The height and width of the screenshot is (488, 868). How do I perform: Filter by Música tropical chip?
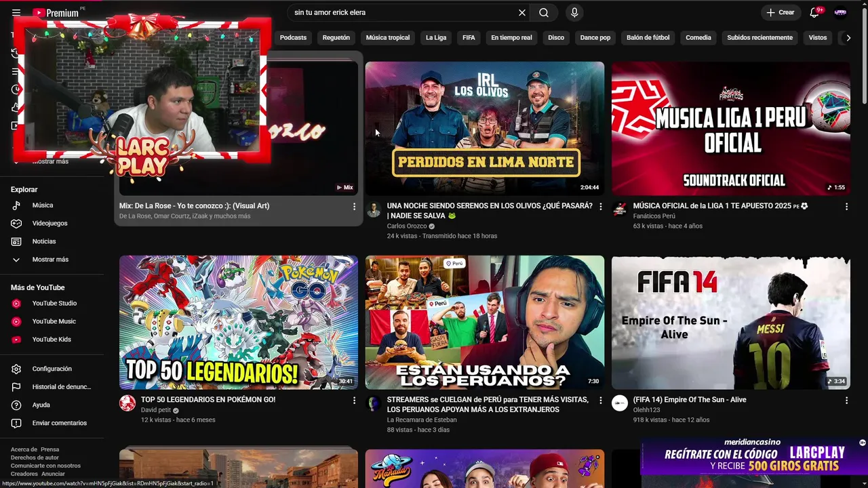pyautogui.click(x=388, y=37)
